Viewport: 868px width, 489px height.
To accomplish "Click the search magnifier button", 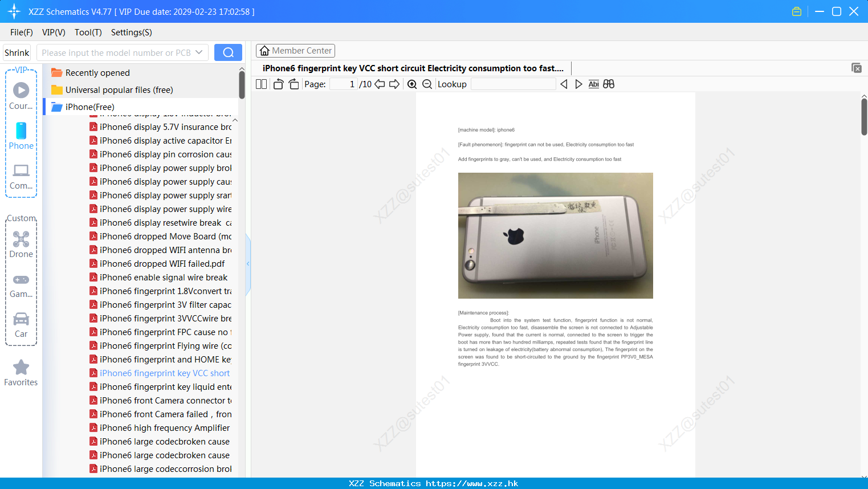I will tap(228, 52).
